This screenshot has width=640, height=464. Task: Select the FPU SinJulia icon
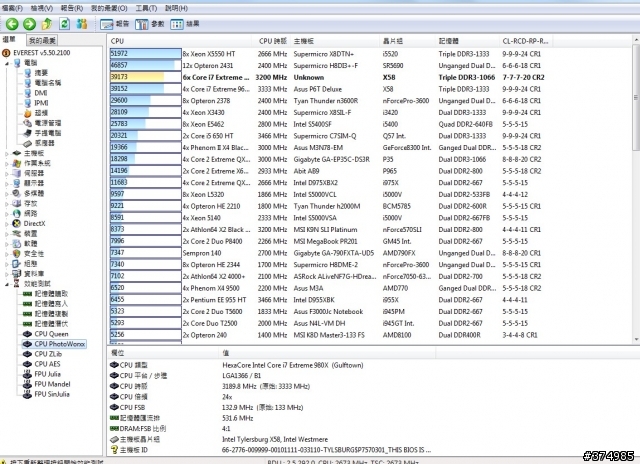click(27, 394)
